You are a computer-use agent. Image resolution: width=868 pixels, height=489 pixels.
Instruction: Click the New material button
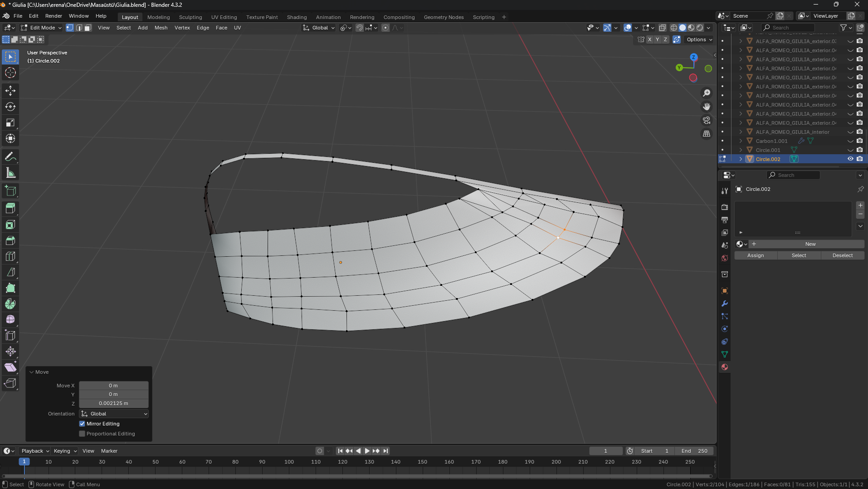810,244
